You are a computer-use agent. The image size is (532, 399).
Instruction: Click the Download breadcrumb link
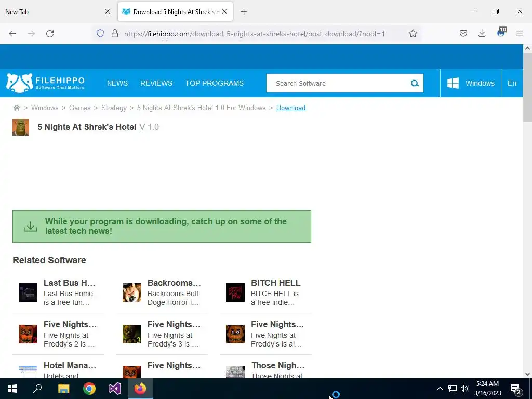click(x=291, y=108)
